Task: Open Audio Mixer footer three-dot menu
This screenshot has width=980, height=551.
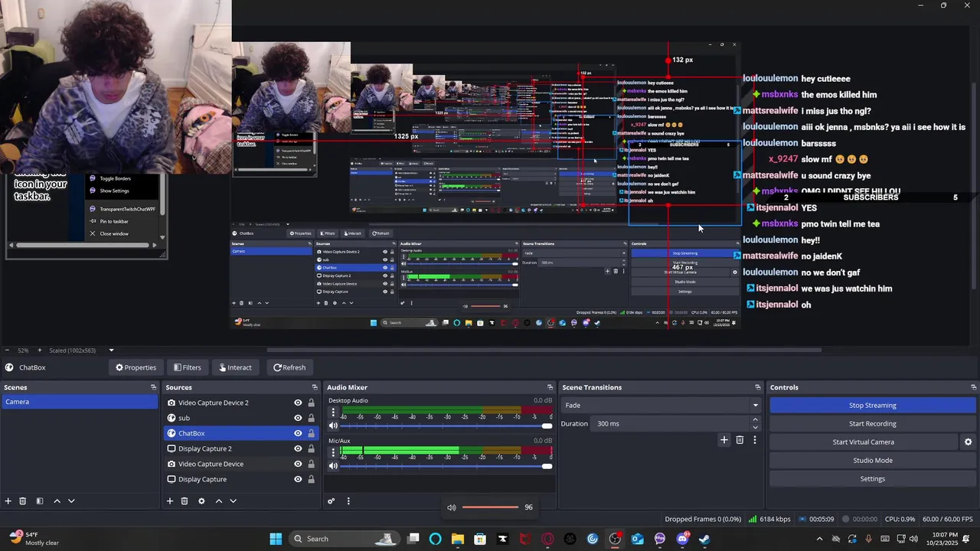Action: pos(348,501)
